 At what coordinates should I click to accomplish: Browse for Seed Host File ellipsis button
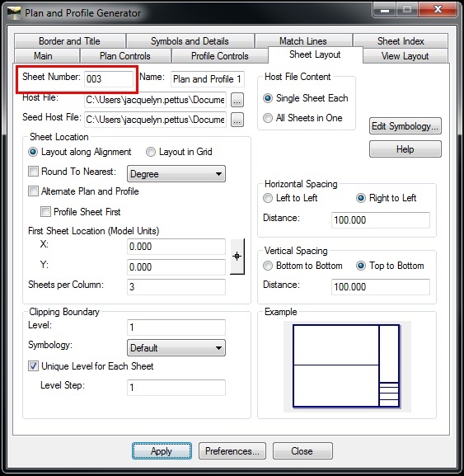(237, 120)
